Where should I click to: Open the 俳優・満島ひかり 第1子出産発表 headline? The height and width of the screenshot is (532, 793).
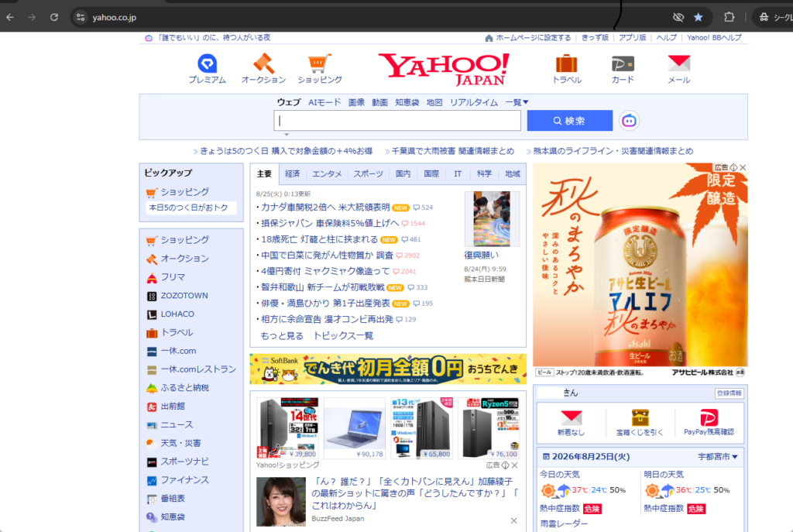click(x=325, y=304)
